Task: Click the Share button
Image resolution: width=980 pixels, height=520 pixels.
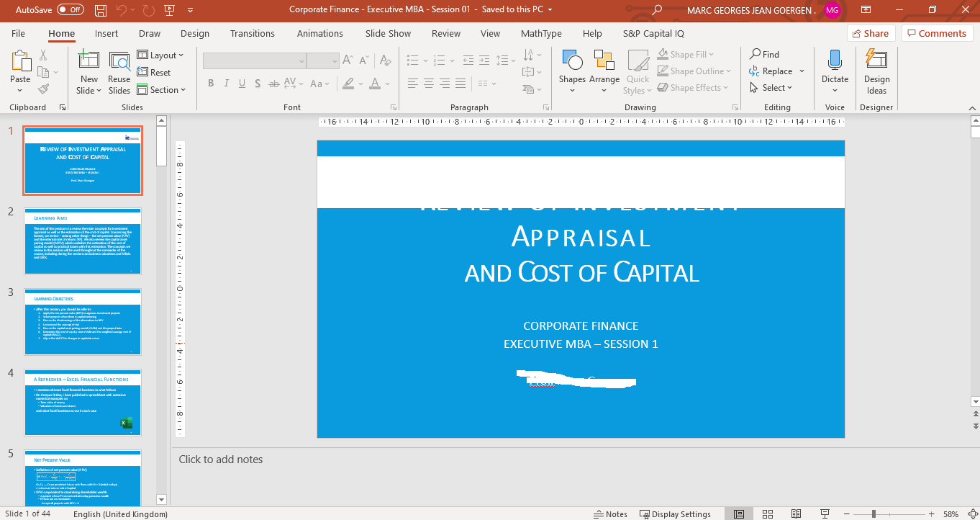Action: point(869,33)
